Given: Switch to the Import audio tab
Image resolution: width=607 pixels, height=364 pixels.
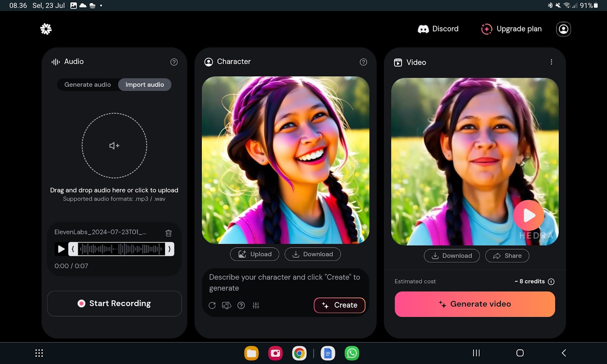Looking at the screenshot, I should pos(145,85).
